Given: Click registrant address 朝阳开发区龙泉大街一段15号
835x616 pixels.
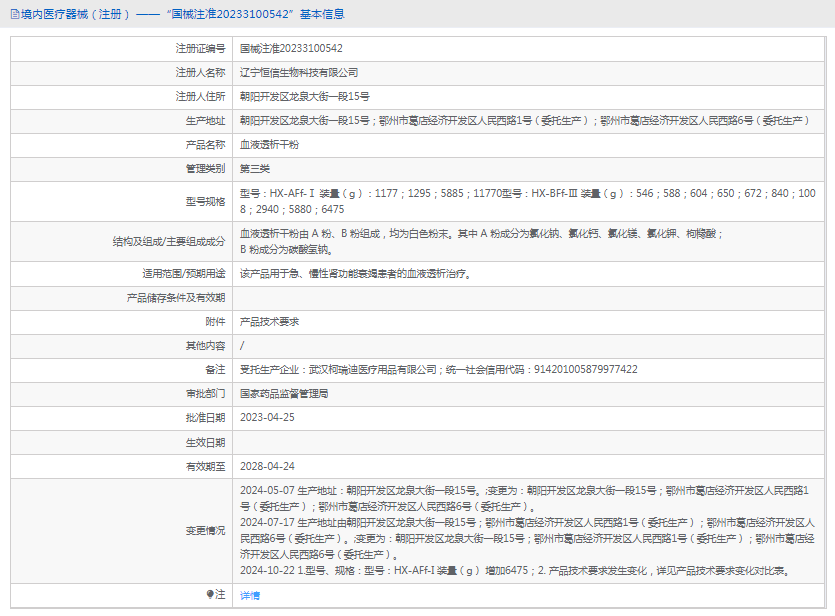Looking at the screenshot, I should (x=305, y=96).
